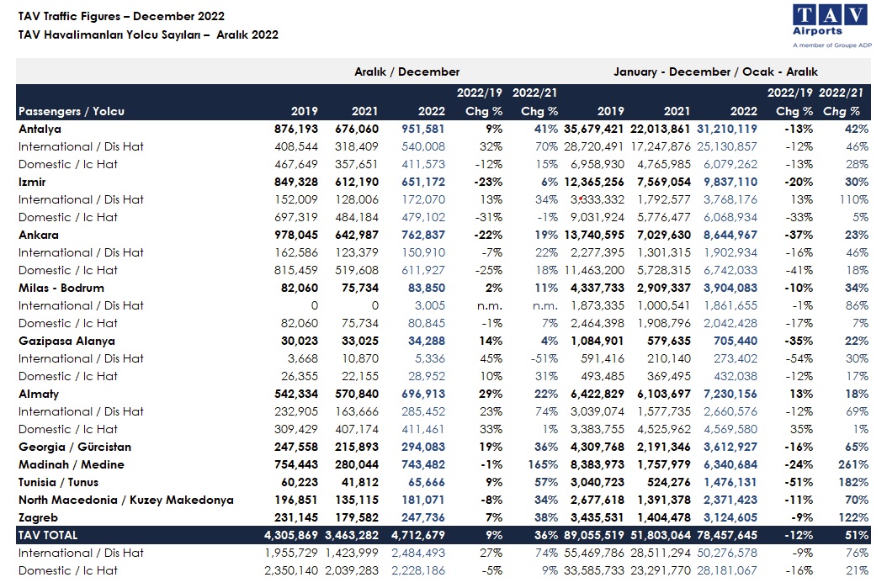Select Gazipasa Alanya full-year 2019 value 1,084,901
The image size is (887, 588).
point(598,341)
